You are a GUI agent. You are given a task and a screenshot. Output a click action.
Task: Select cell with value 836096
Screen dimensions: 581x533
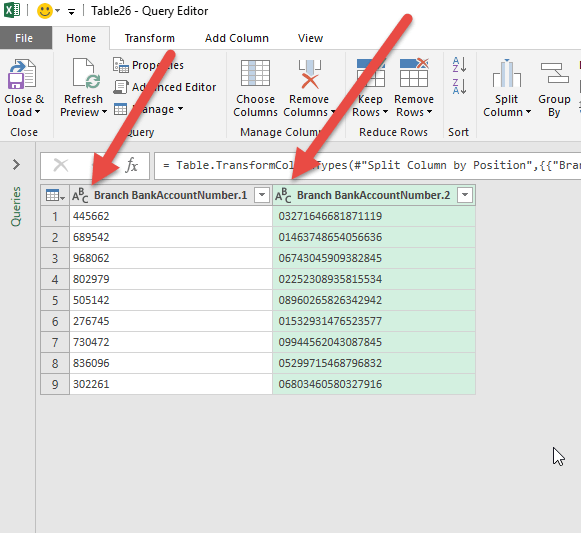click(171, 363)
